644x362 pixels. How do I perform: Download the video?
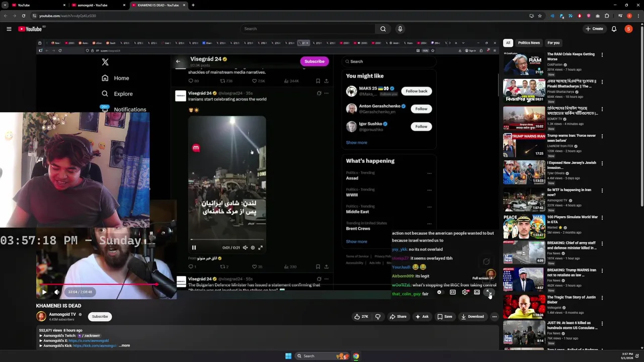point(472,317)
